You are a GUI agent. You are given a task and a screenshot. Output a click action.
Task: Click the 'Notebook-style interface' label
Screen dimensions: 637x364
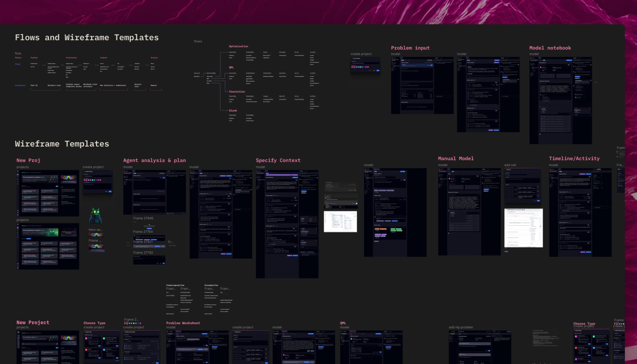90,85
